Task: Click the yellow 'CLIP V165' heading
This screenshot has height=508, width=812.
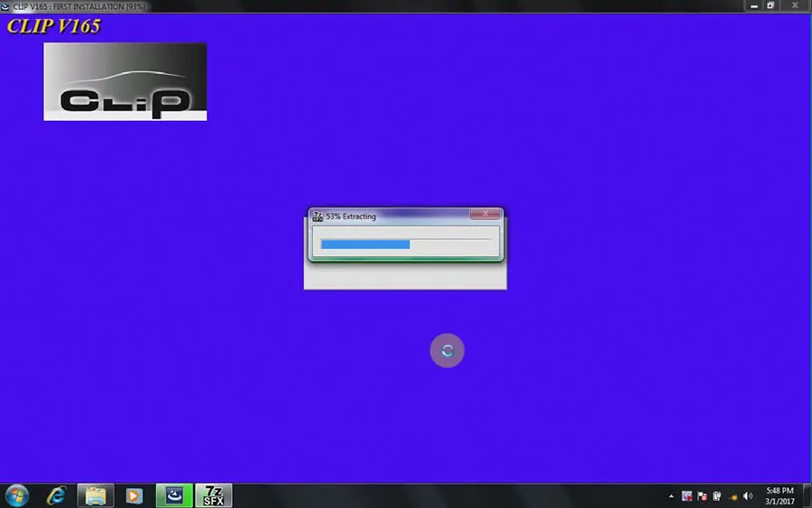Action: tap(54, 26)
